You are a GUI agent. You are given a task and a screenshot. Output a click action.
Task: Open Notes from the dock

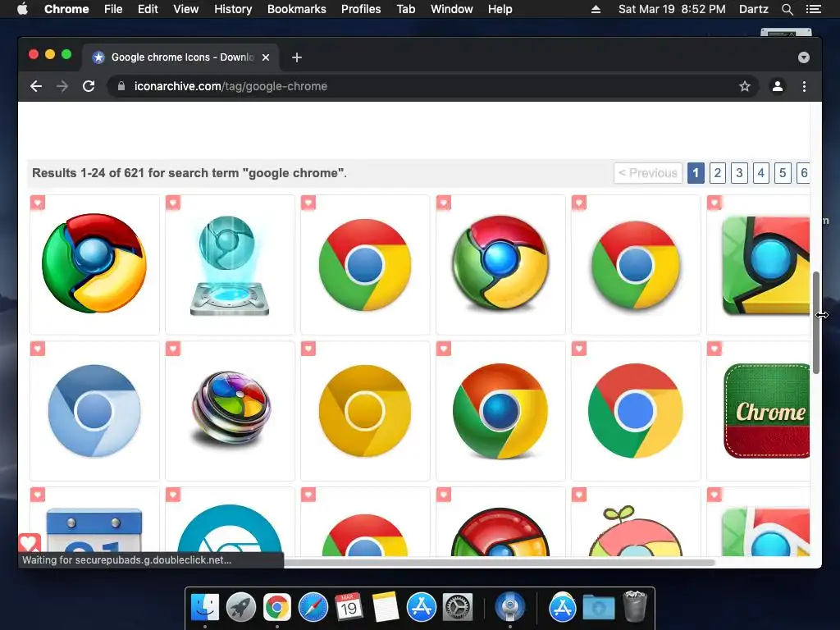point(385,607)
